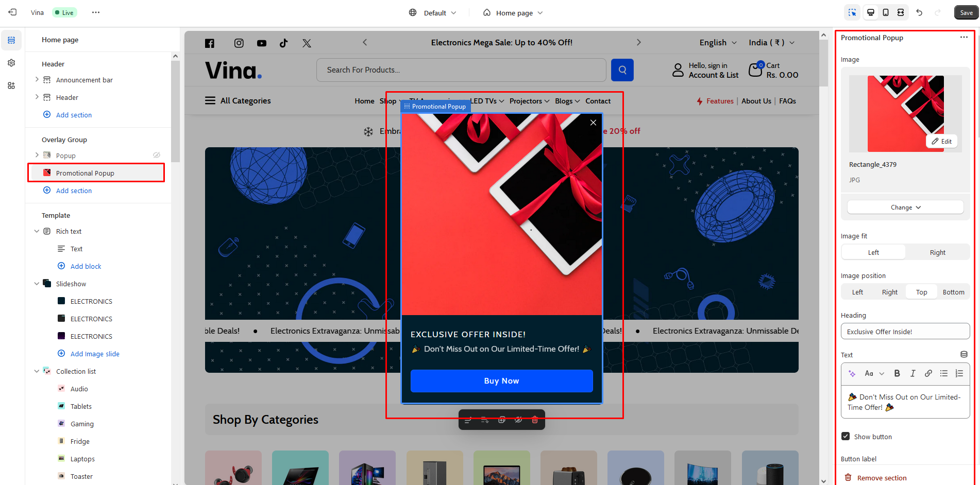980x485 pixels.
Task: Switch to mobile preview icon
Action: coord(886,12)
